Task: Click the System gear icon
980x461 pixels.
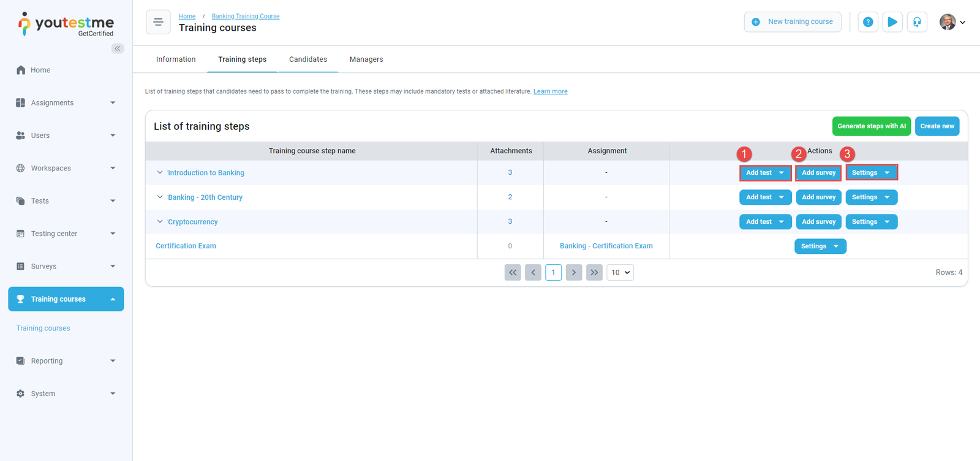Action: pos(21,394)
